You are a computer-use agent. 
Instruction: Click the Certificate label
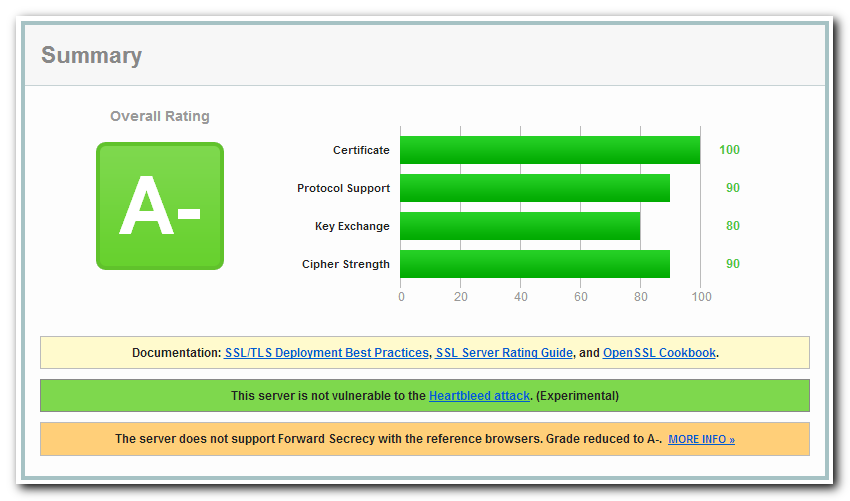tap(361, 150)
